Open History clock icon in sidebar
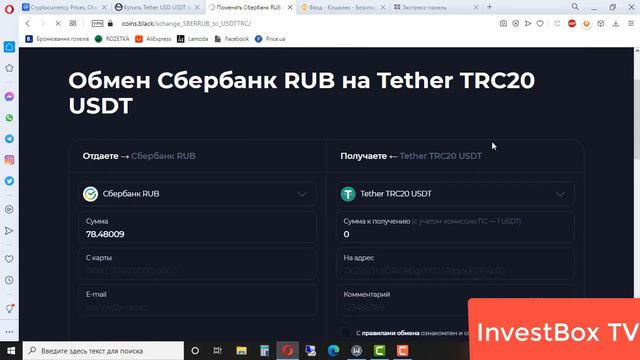 click(x=9, y=280)
